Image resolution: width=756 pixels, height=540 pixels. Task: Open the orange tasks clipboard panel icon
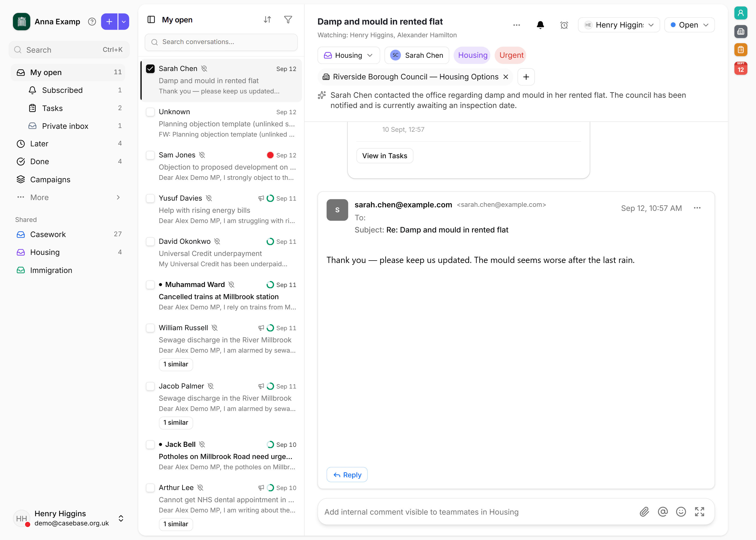pyautogui.click(x=740, y=50)
